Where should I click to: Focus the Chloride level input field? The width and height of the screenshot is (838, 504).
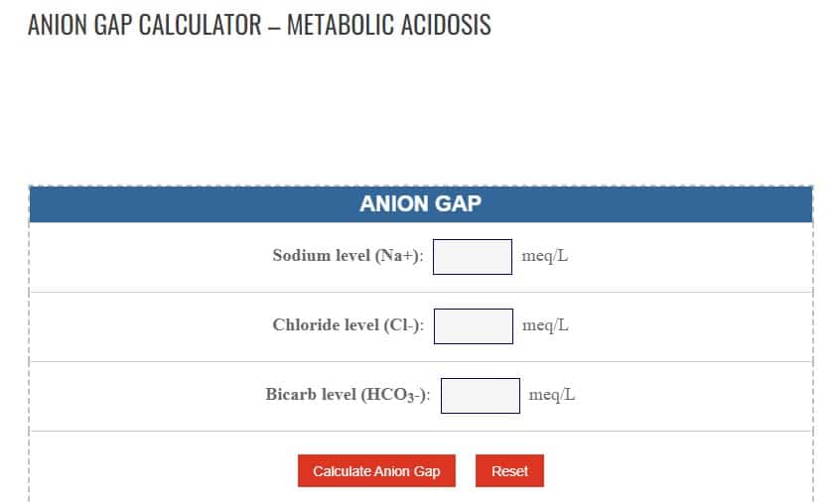[x=474, y=326]
